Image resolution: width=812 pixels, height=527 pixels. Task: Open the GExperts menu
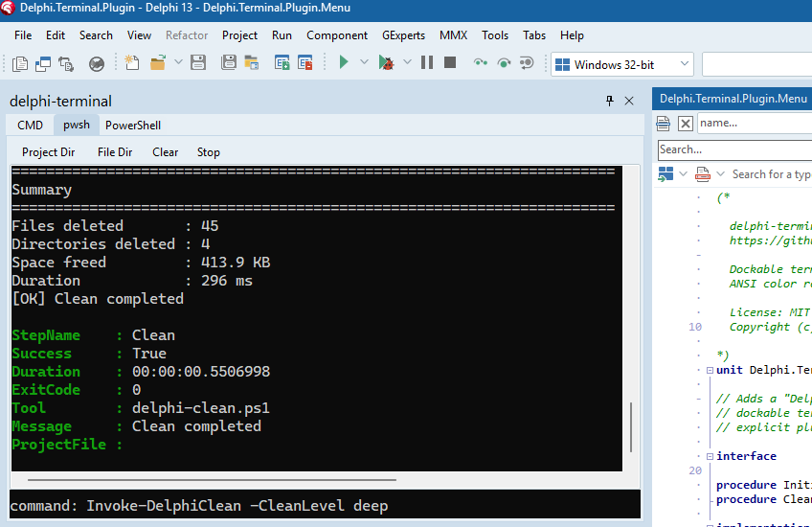point(403,35)
